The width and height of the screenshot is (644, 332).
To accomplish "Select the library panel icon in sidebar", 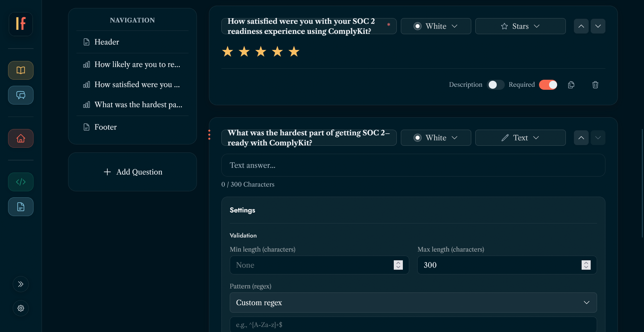I will pyautogui.click(x=20, y=70).
